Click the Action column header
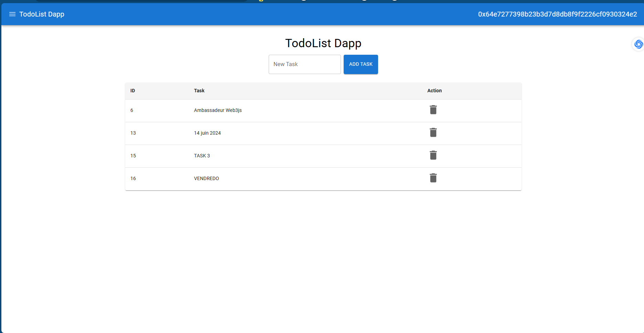Screen dimensions: 644x333 click(434, 91)
